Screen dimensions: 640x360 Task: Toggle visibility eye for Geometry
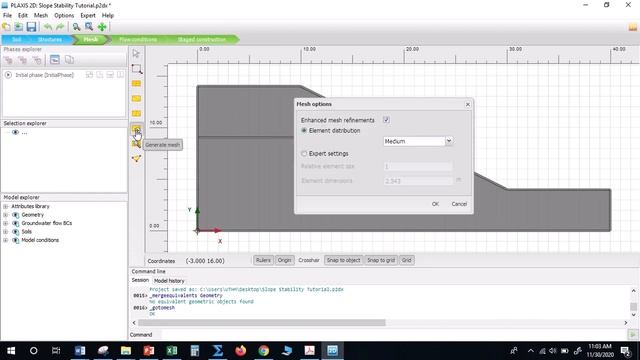pyautogui.click(x=16, y=215)
